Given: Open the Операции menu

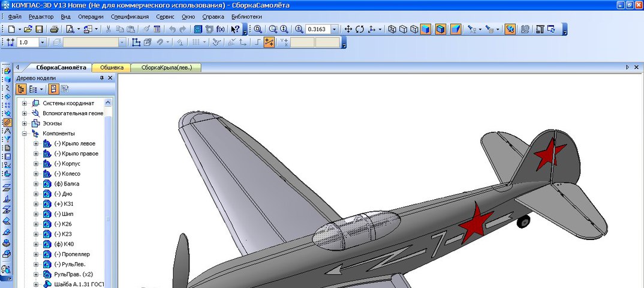Looking at the screenshot, I should (91, 17).
